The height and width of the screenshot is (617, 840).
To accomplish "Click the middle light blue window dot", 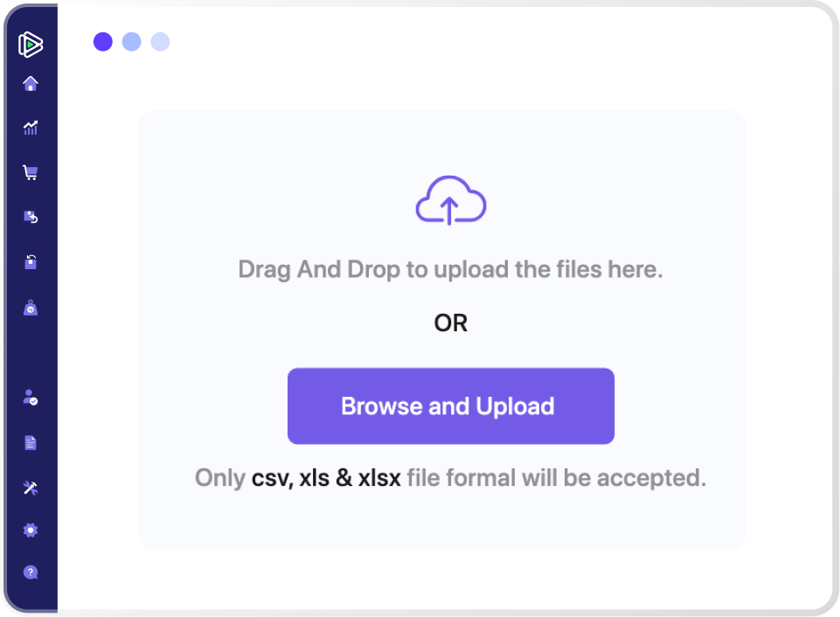I will point(131,42).
